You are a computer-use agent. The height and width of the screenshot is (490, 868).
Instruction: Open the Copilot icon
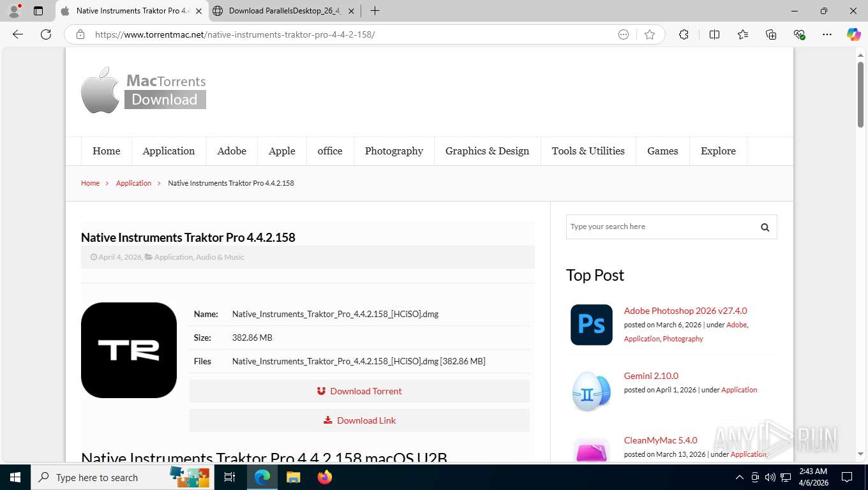(x=853, y=34)
